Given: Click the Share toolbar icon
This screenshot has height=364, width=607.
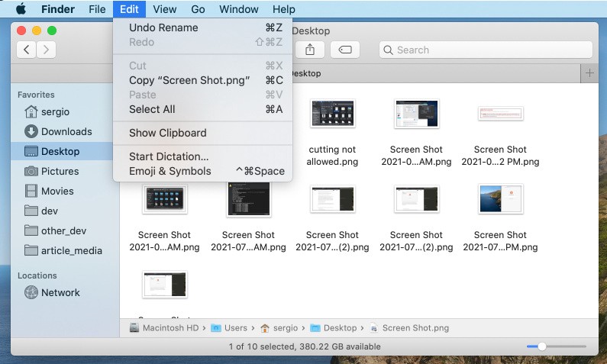Looking at the screenshot, I should point(310,50).
